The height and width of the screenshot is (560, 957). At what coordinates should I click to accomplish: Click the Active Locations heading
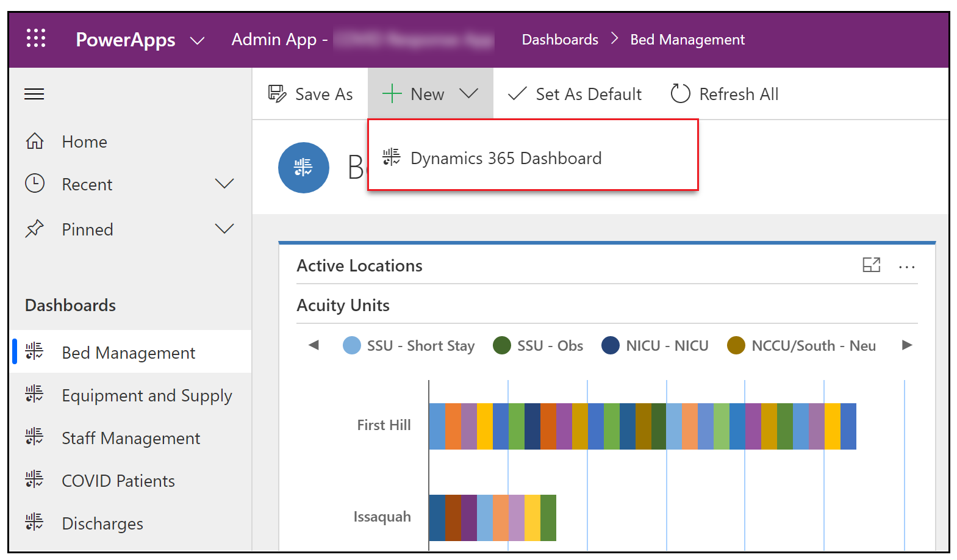point(359,265)
